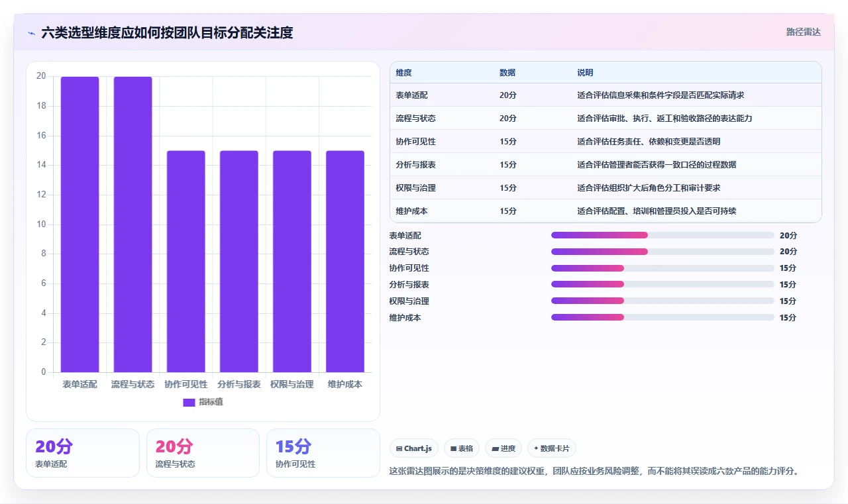Click the description 适合评估配置、培训和管理员投入是否可持续
This screenshot has width=848, height=504.
point(657,211)
